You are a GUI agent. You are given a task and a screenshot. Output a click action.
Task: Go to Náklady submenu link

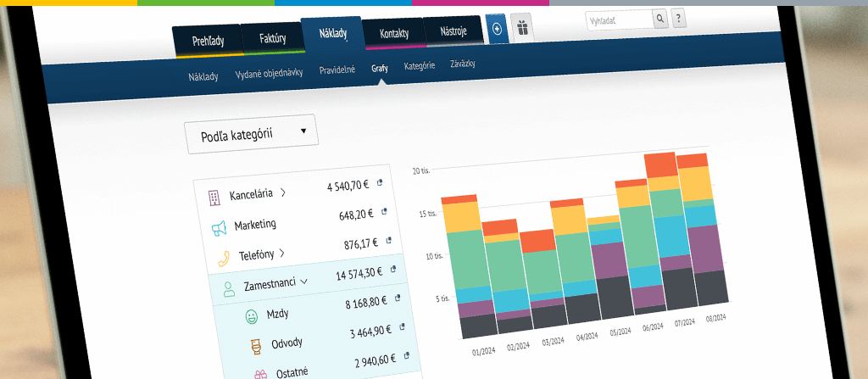(x=203, y=76)
